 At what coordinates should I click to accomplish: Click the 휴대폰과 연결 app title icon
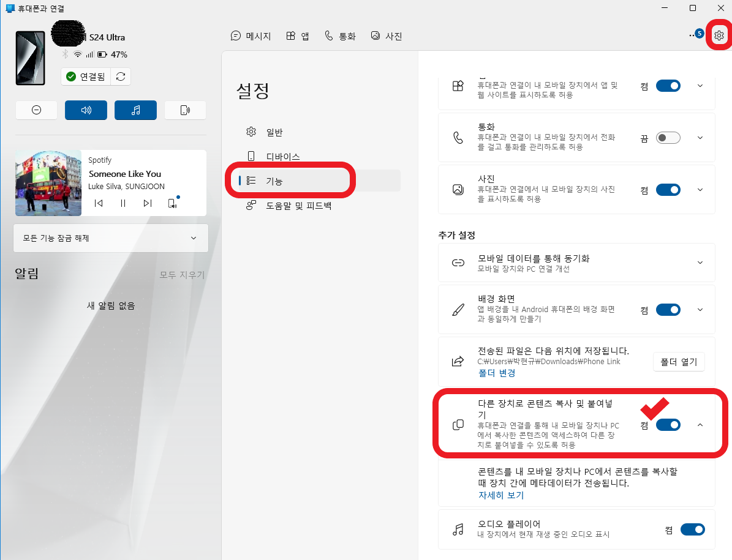tap(10, 8)
